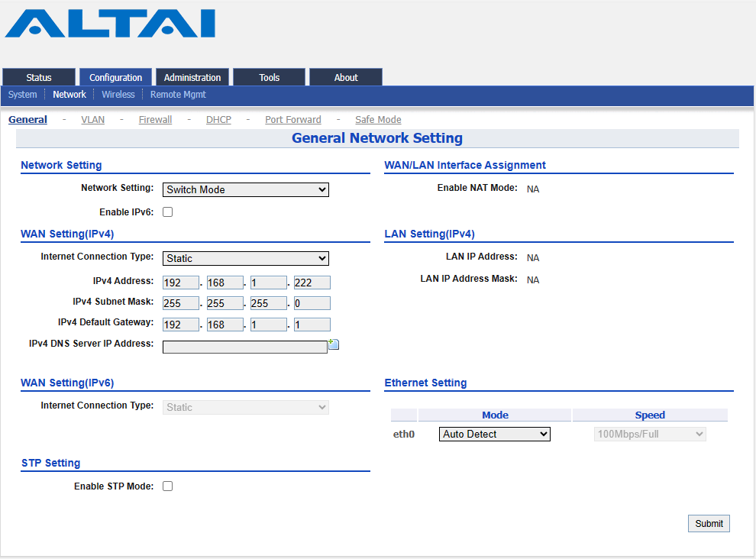
Task: Open the System submenu
Action: [23, 95]
